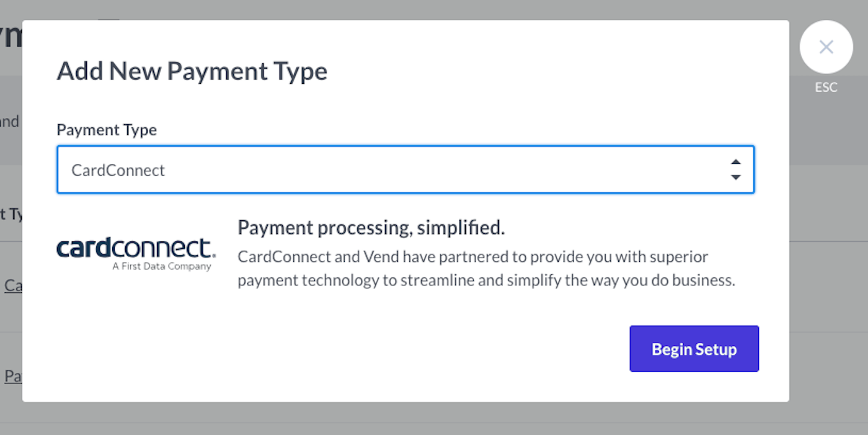Close the dialog with the X icon
Image resolution: width=868 pixels, height=435 pixels.
[826, 47]
